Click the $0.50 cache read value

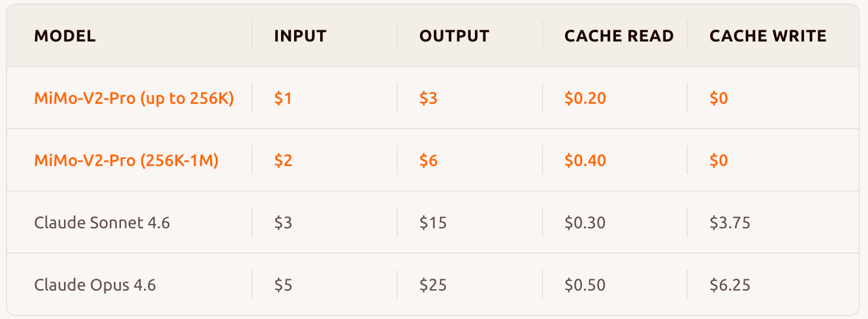pos(585,285)
